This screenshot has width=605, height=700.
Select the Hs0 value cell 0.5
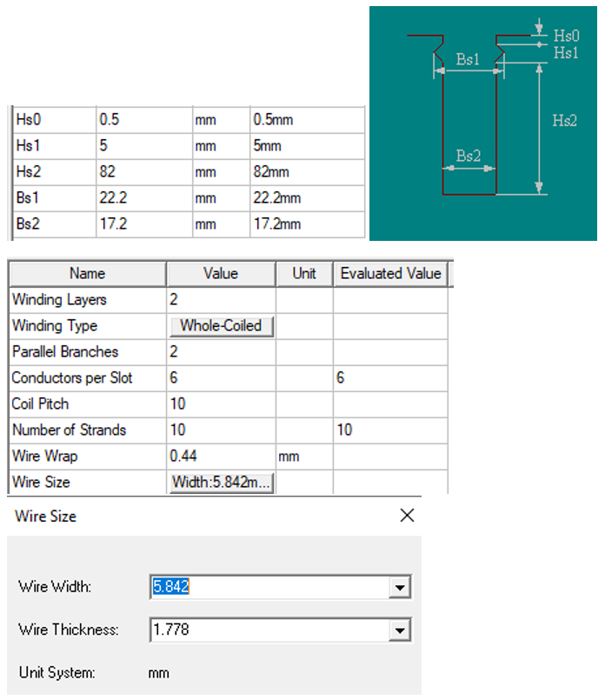pos(144,120)
